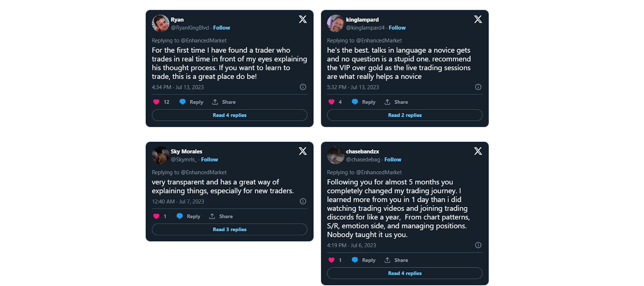Expand the 4 replies on chasebandzx's tweet
Screen dimensions: 644x286
point(405,273)
